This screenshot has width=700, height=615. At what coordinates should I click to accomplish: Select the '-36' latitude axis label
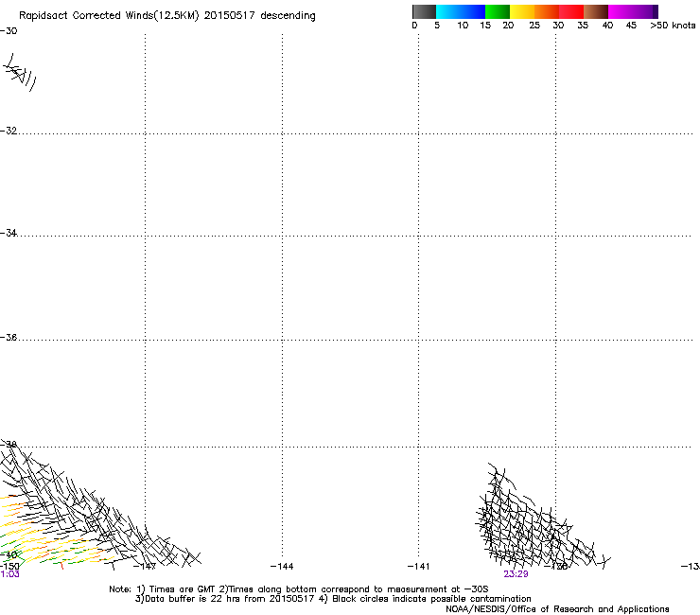pyautogui.click(x=9, y=337)
